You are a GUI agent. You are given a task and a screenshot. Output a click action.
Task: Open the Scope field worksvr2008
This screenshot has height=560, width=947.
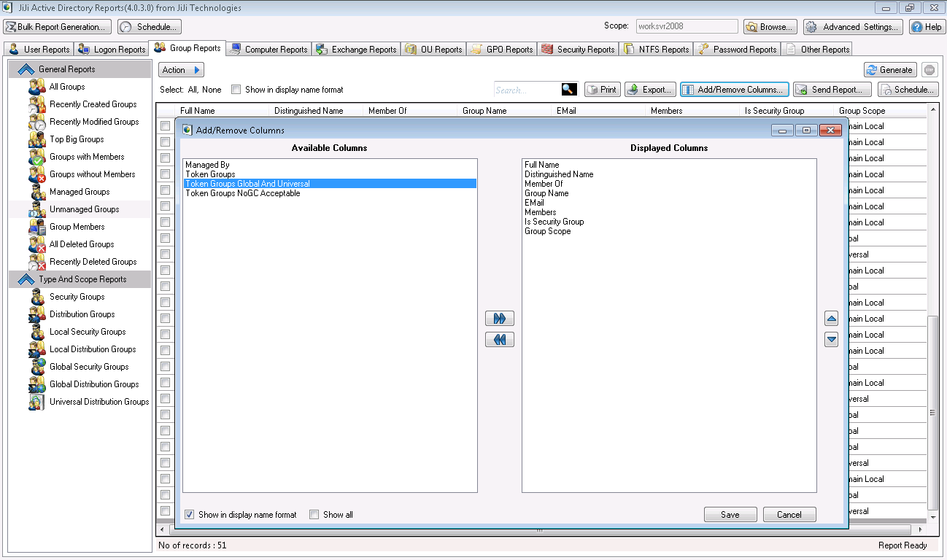pyautogui.click(x=687, y=26)
